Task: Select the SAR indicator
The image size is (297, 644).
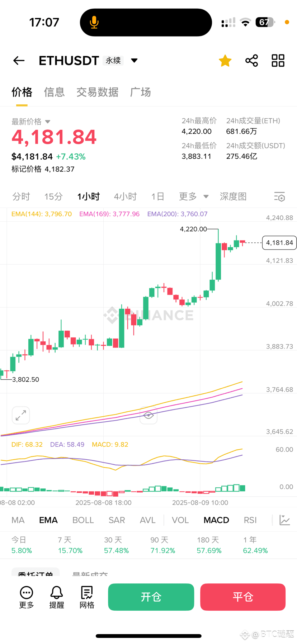Action: (x=117, y=520)
